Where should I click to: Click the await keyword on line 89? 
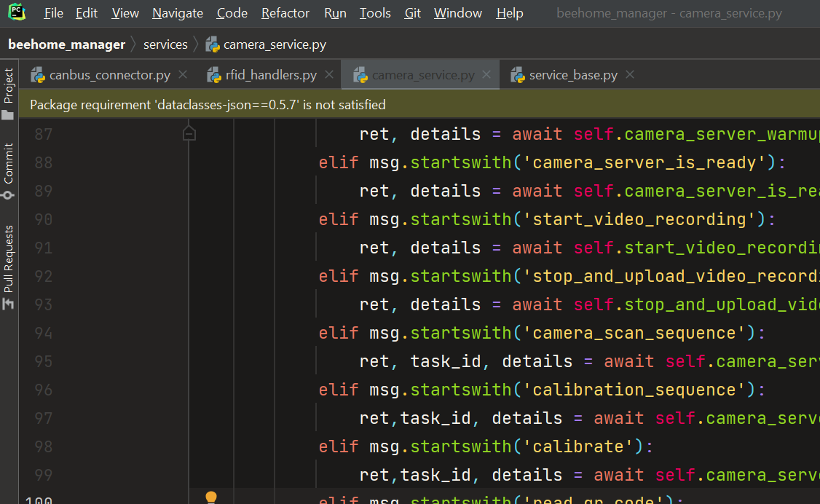click(x=537, y=191)
